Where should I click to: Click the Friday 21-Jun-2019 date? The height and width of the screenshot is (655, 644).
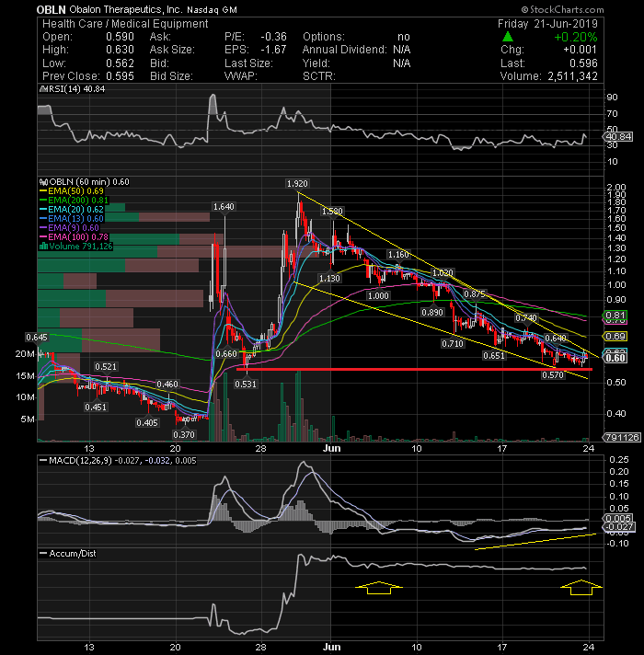(x=547, y=24)
